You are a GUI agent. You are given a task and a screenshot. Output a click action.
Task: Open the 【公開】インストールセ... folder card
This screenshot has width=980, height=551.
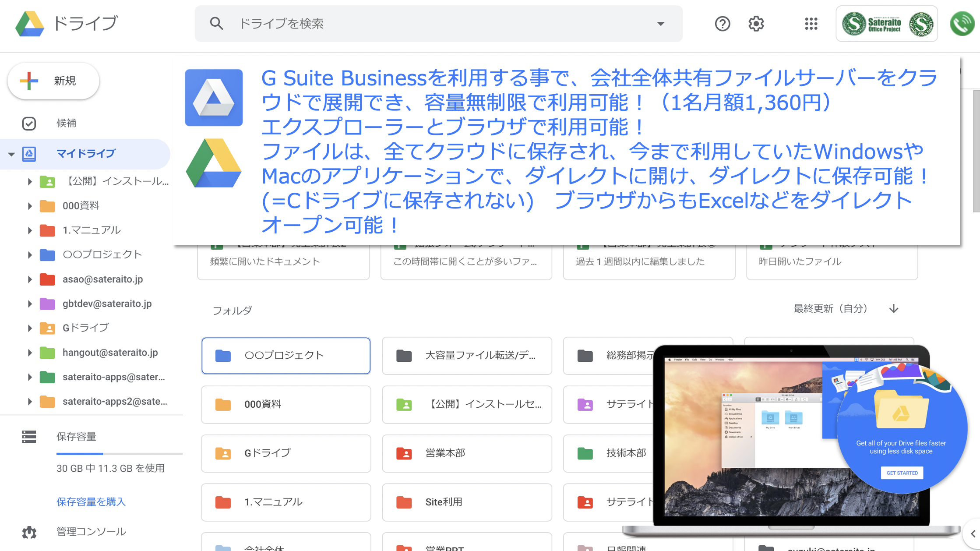(467, 404)
